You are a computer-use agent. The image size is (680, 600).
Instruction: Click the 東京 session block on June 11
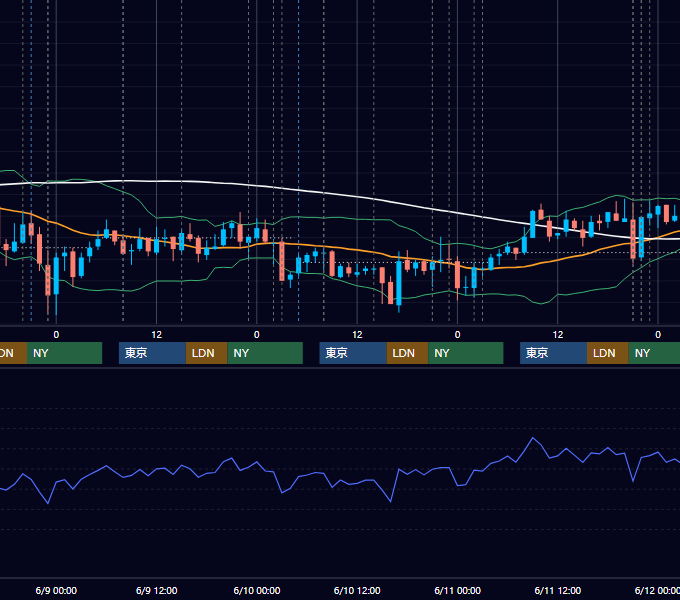click(553, 353)
